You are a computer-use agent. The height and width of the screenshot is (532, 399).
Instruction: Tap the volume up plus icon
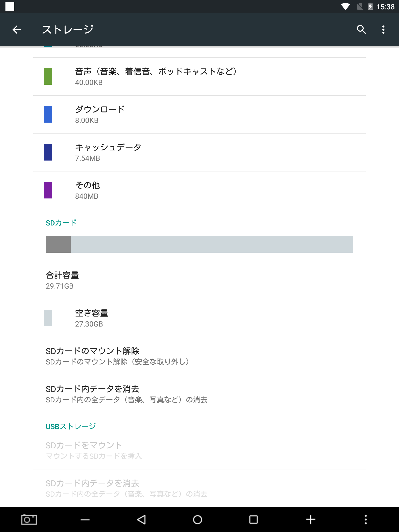pos(310,520)
